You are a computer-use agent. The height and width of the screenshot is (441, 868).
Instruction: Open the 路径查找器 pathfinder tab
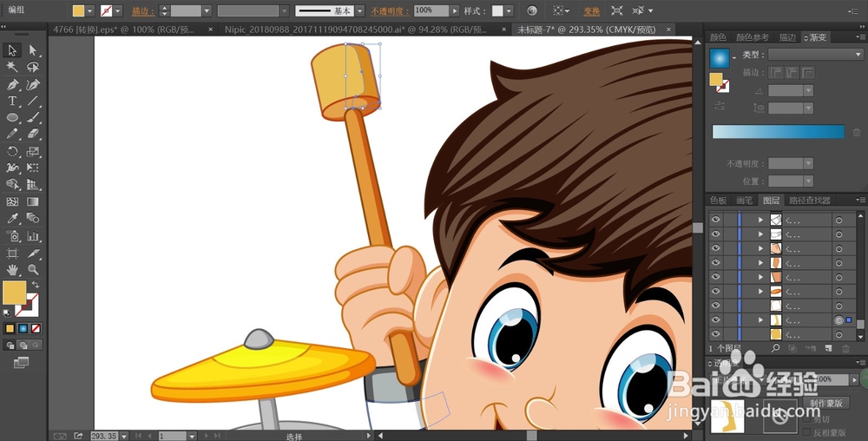click(810, 201)
